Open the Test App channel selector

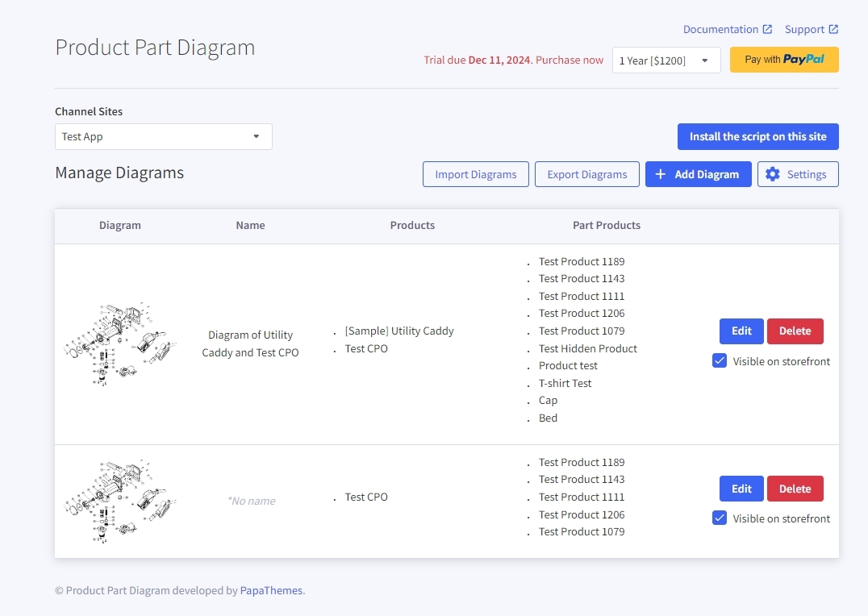click(163, 136)
